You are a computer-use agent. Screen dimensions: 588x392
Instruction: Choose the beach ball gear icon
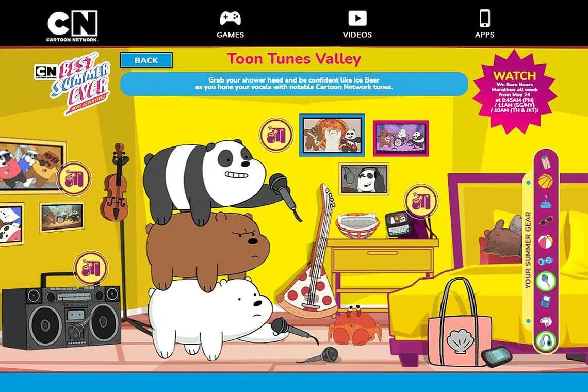pos(545,241)
